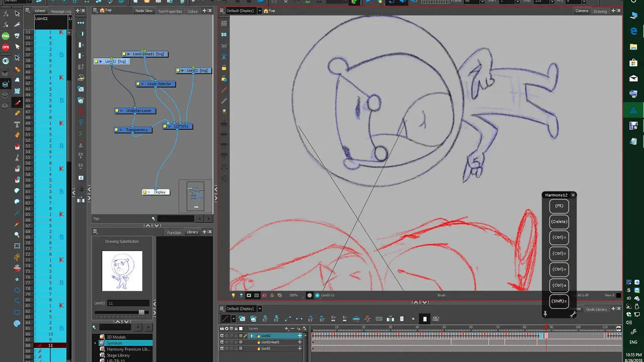The height and width of the screenshot is (362, 644).
Task: Toggle the yellow enable square on the Underlay-Layer node
Action: point(117,111)
